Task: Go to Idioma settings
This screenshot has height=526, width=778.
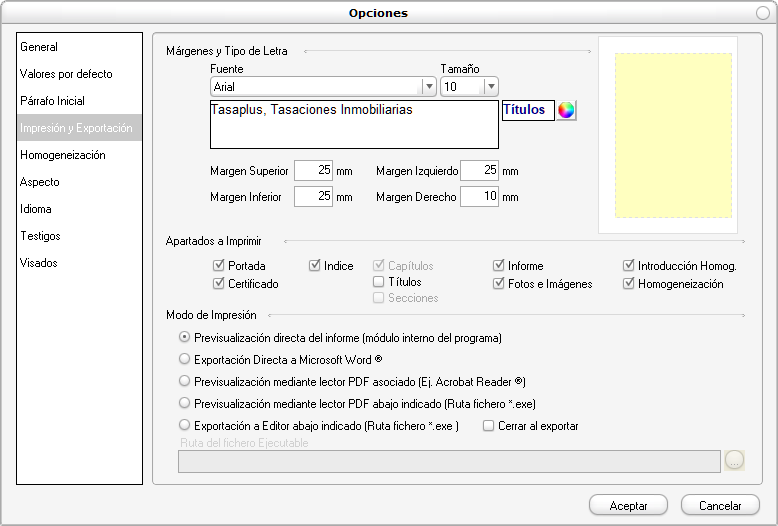Action: point(36,209)
